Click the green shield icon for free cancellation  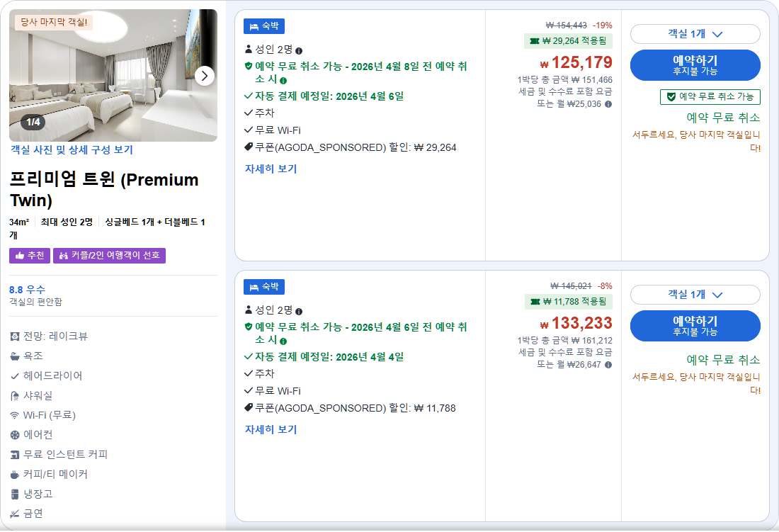click(x=249, y=65)
